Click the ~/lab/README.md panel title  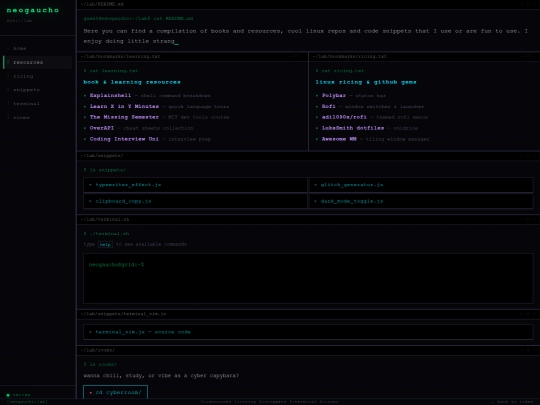coord(102,4)
